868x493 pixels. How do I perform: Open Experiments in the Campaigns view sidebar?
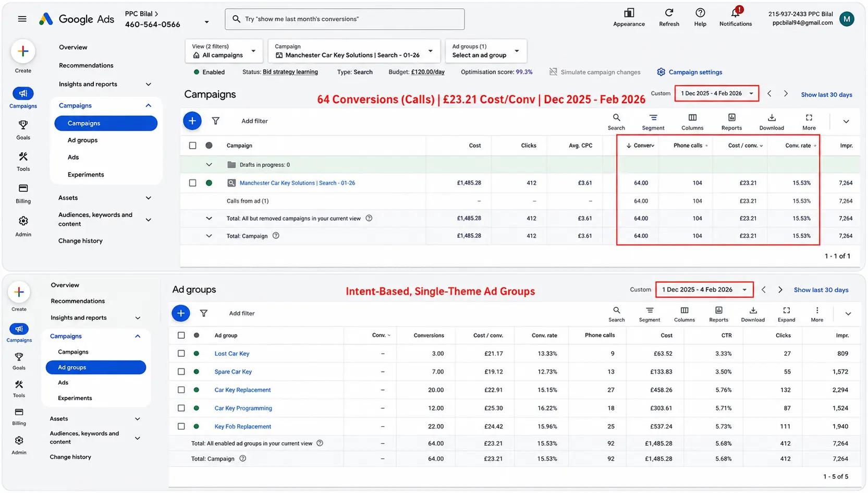click(x=85, y=175)
